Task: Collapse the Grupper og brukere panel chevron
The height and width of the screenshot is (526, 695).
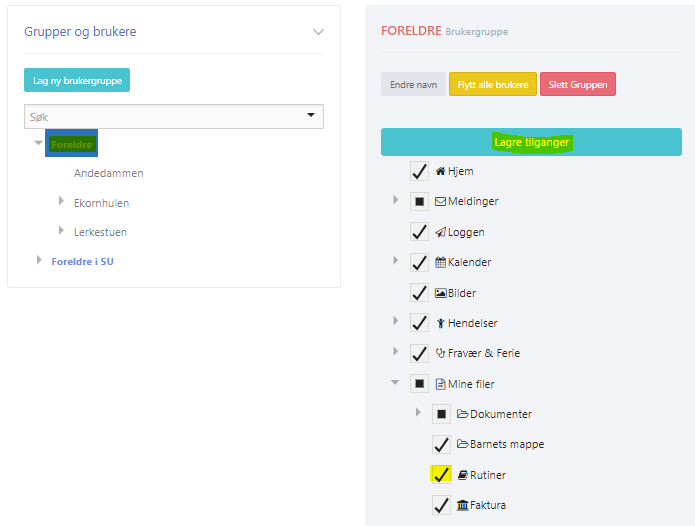Action: (318, 32)
